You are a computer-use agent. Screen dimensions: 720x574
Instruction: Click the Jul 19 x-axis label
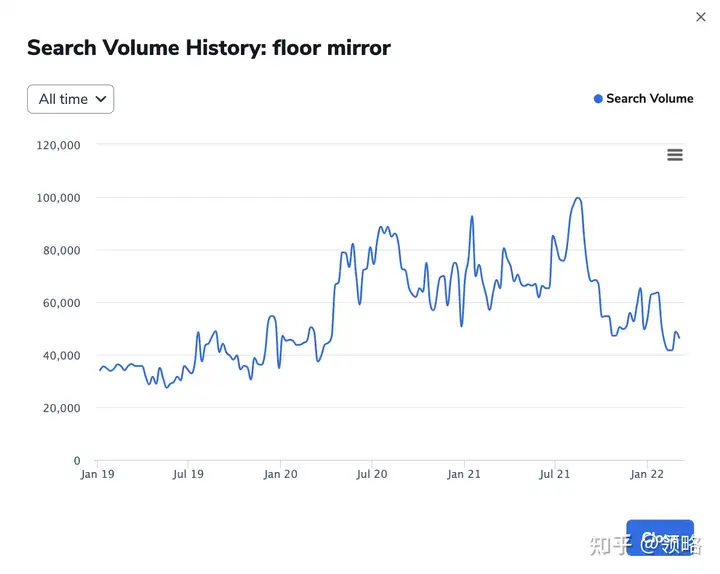(x=188, y=474)
